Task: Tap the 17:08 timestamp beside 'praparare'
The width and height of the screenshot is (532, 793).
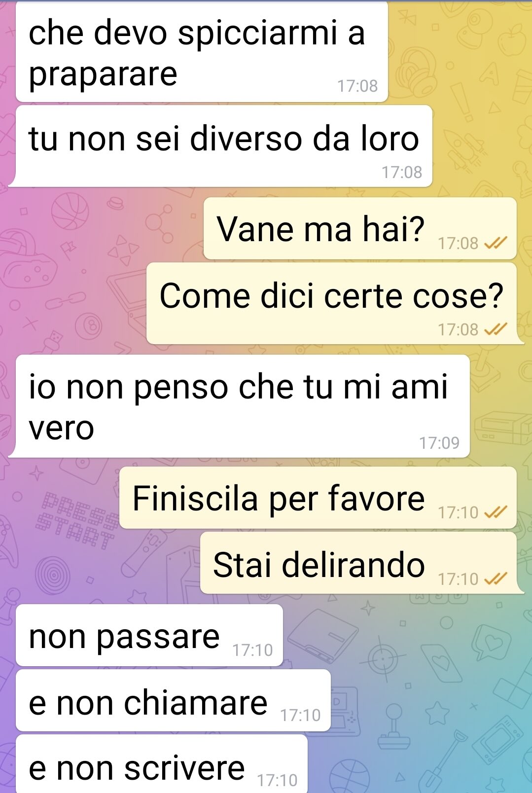Action: tap(357, 86)
